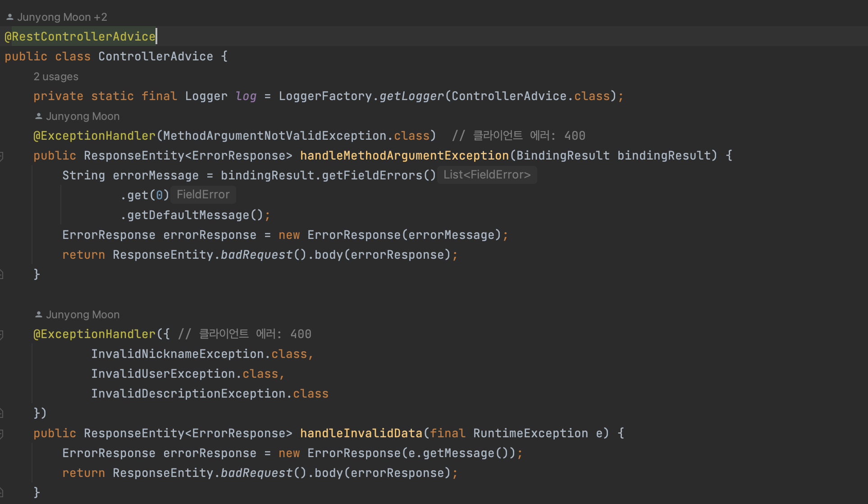Image resolution: width=868 pixels, height=504 pixels.
Task: Click the '2 usages' code hint
Action: coord(56,77)
